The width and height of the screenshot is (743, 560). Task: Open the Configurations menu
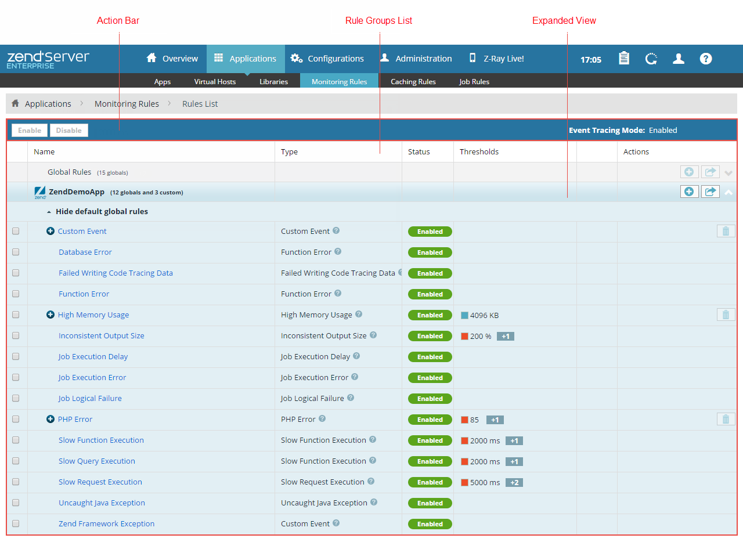click(327, 59)
